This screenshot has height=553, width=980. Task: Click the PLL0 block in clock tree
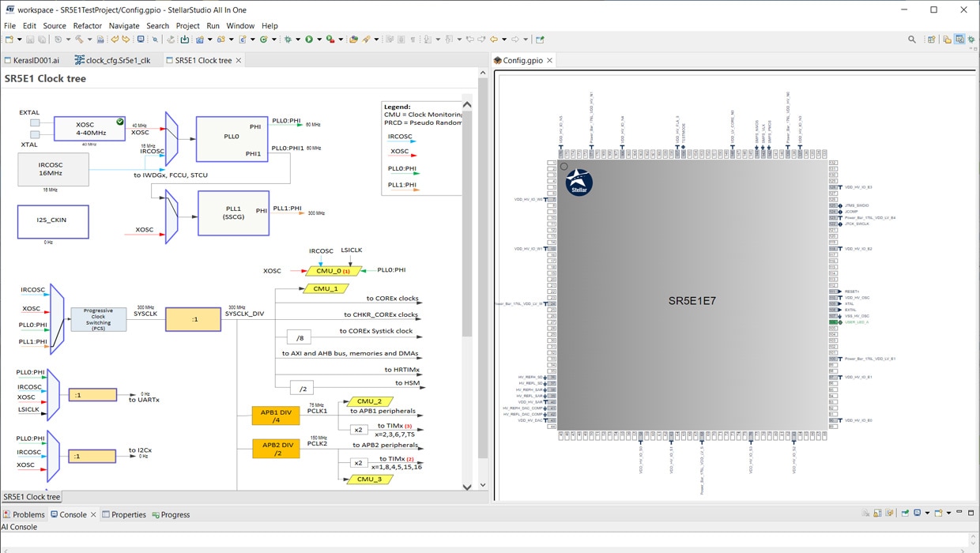point(232,139)
